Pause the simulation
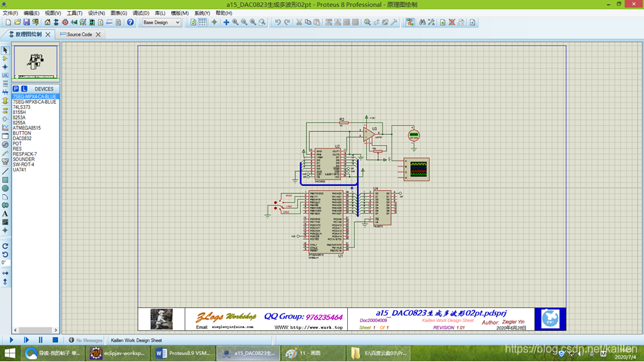The width and height of the screenshot is (644, 362). (40, 340)
